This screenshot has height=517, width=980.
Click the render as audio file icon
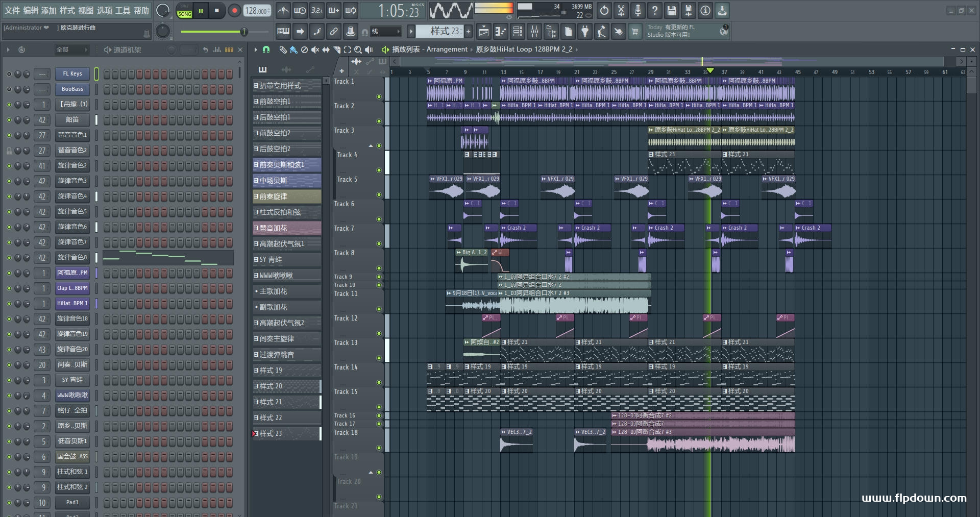tap(689, 10)
